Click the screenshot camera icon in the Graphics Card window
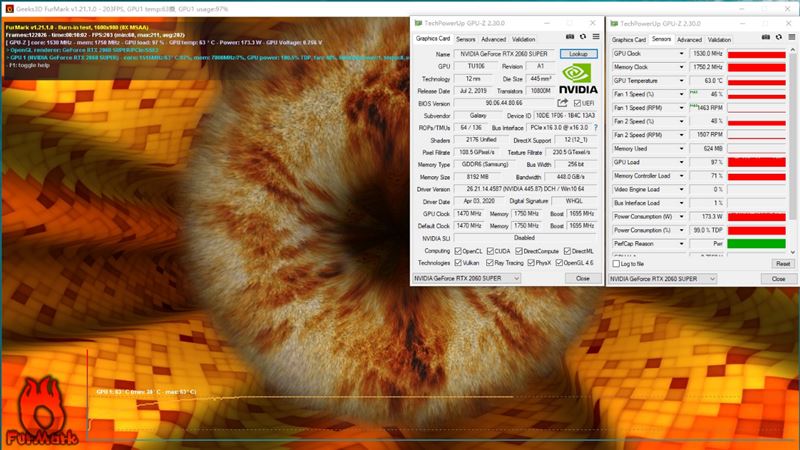 570,37
